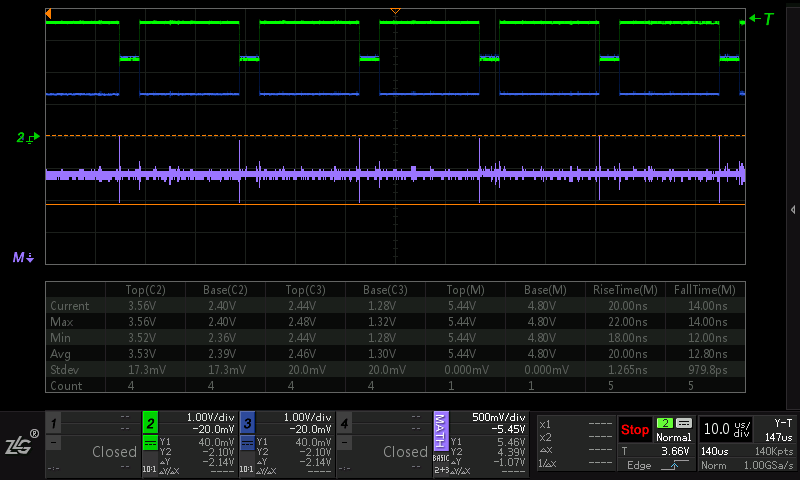Screen dimensions: 800x480
Task: Click the orange trigger position marker at top
Action: pos(395,11)
